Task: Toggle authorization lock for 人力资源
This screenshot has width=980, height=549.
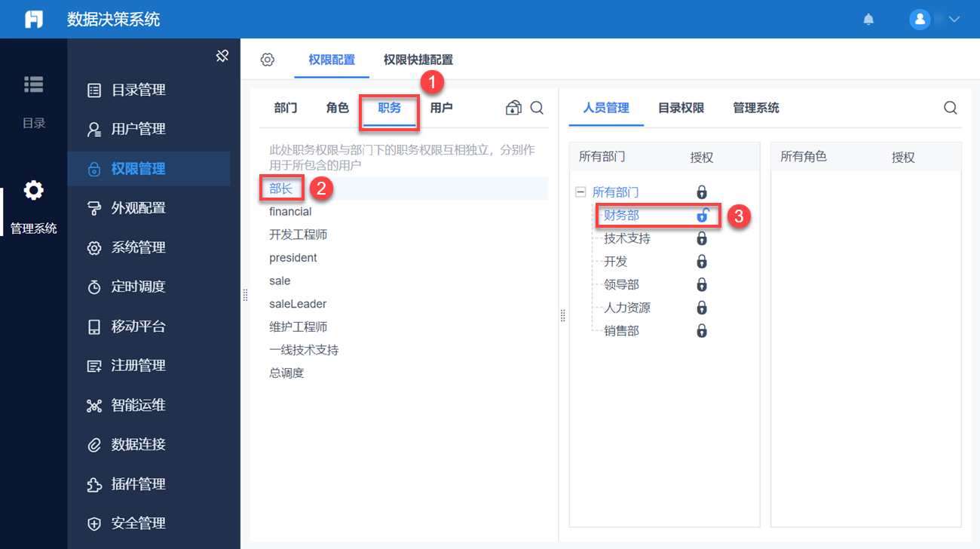Action: (x=702, y=308)
